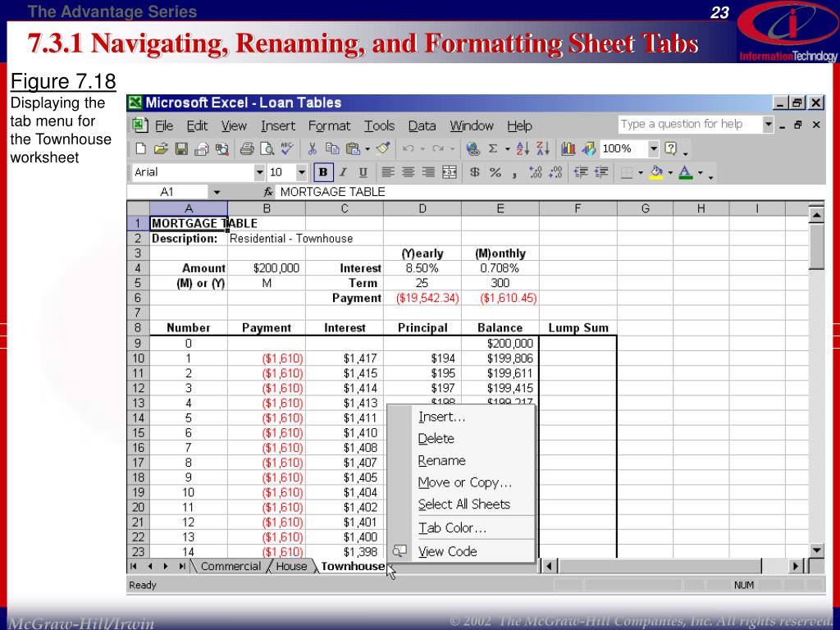Click the formula bar showing MORTGAGE TABLE

pyautogui.click(x=549, y=192)
